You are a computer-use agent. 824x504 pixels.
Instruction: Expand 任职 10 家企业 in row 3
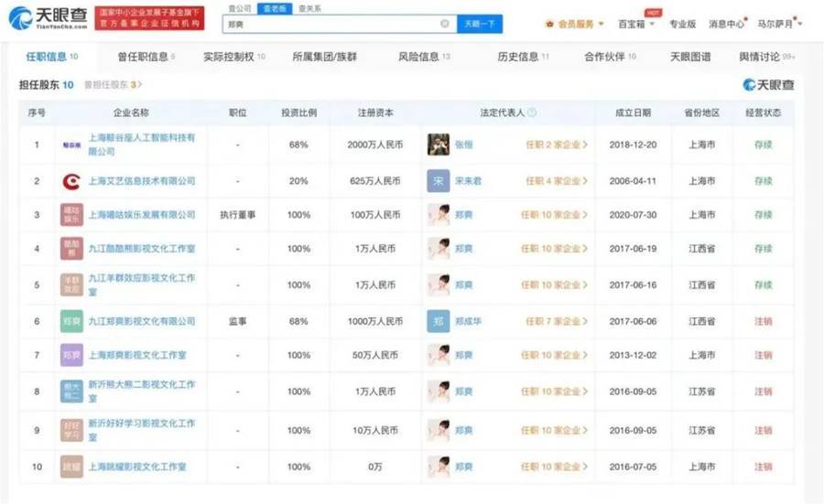[x=554, y=215]
